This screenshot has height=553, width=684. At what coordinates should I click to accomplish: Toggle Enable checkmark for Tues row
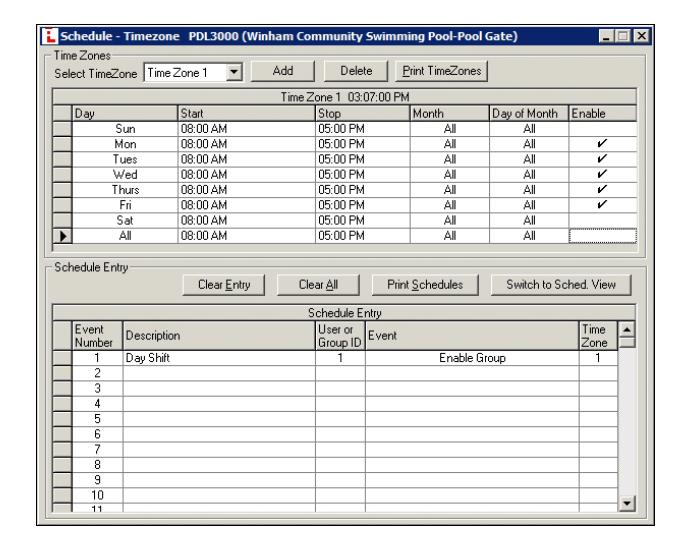602,159
